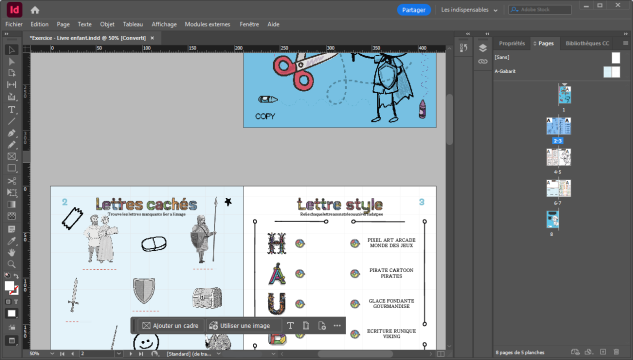The height and width of the screenshot is (360, 633).
Task: Select the Line tool
Action: point(12,121)
